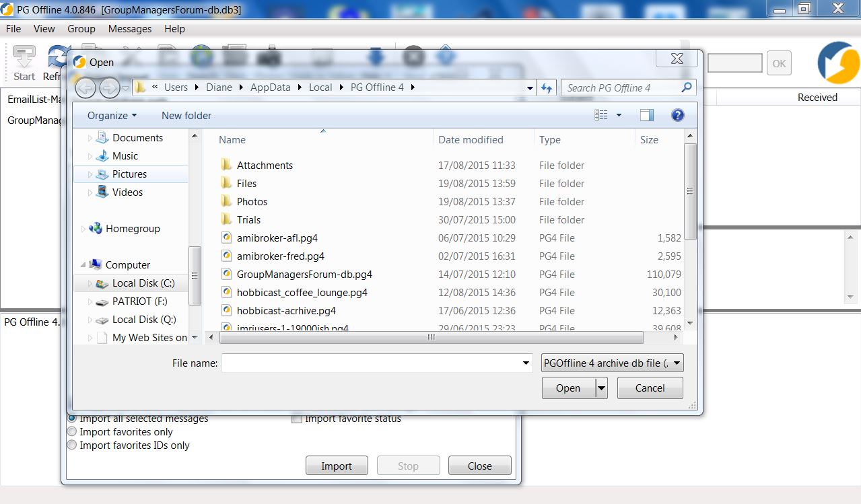Select the Photos folder icon

[x=226, y=201]
